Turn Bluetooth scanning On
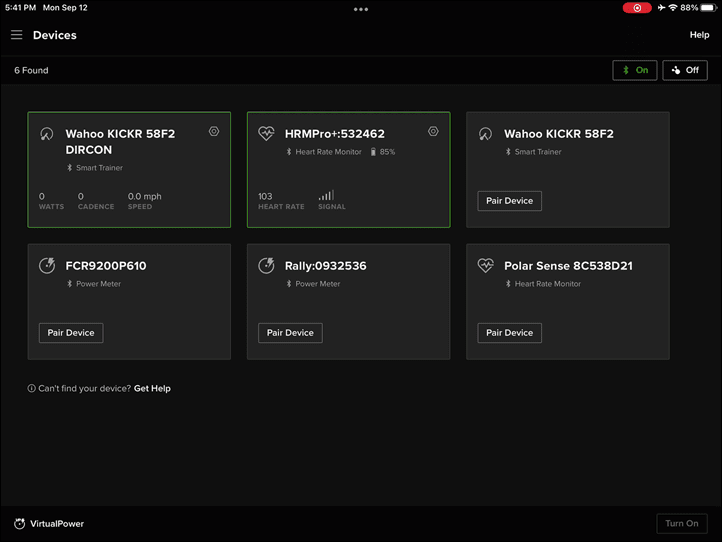Viewport: 722px width, 542px height. pos(635,70)
